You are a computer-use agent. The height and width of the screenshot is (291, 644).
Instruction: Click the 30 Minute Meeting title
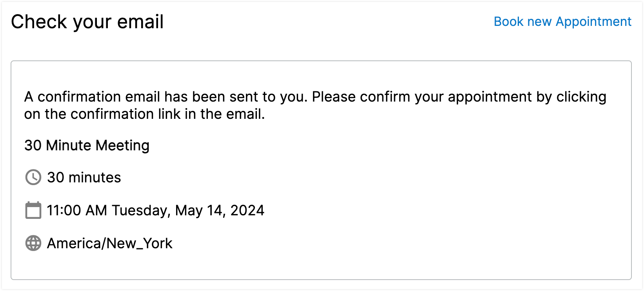pos(87,145)
